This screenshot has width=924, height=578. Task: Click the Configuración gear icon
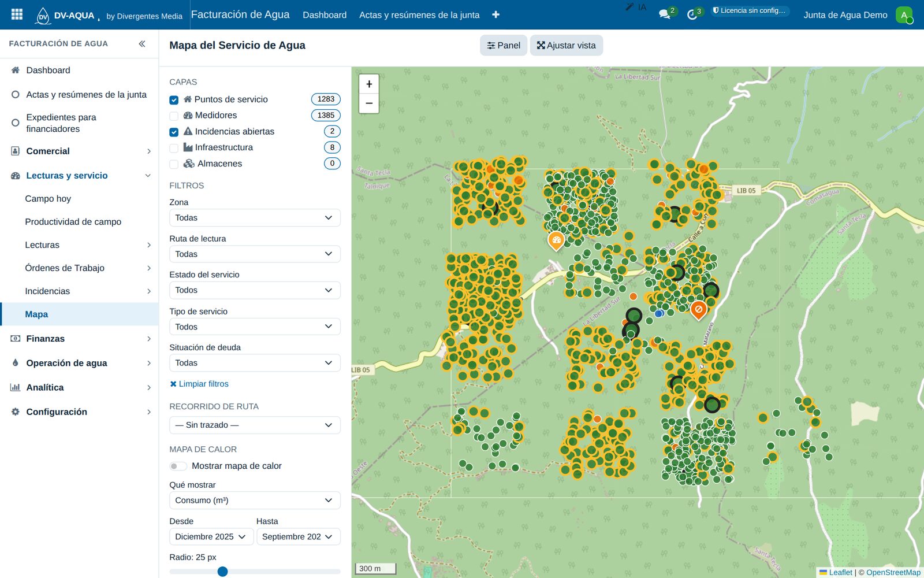pos(16,412)
